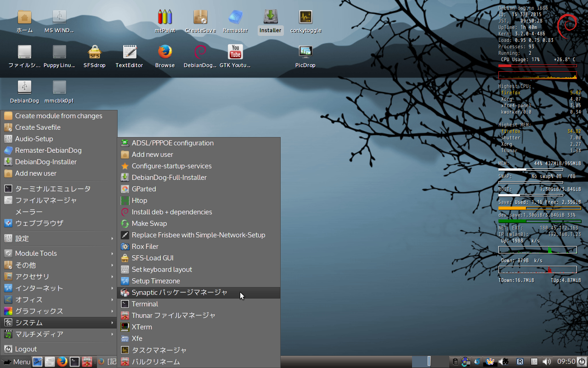
Task: Open the clipboard manager tray icon
Action: 455,362
